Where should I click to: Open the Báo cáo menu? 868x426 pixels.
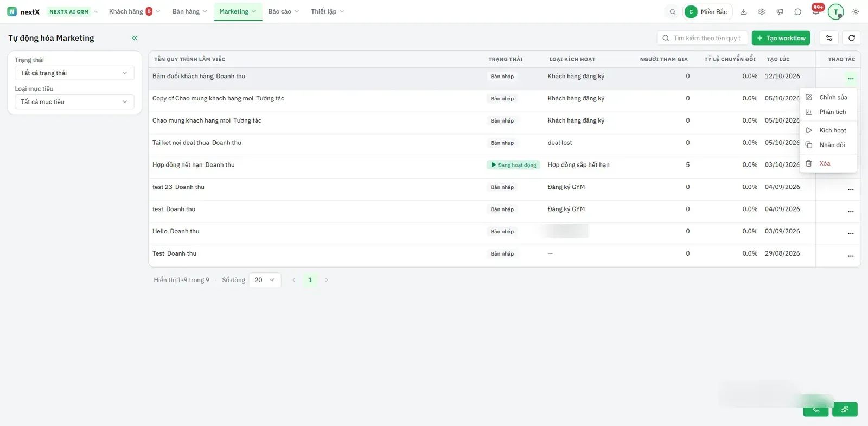tap(283, 11)
